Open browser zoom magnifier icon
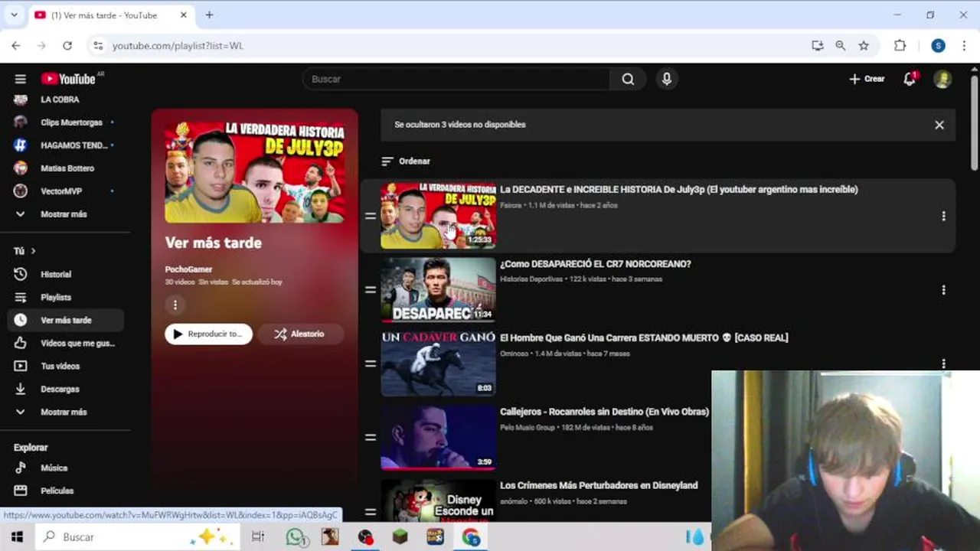 coord(841,46)
